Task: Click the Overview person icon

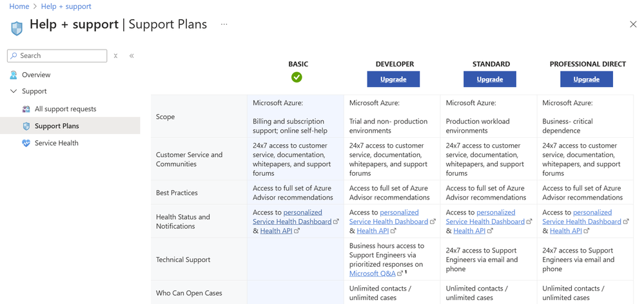Action: pyautogui.click(x=14, y=75)
